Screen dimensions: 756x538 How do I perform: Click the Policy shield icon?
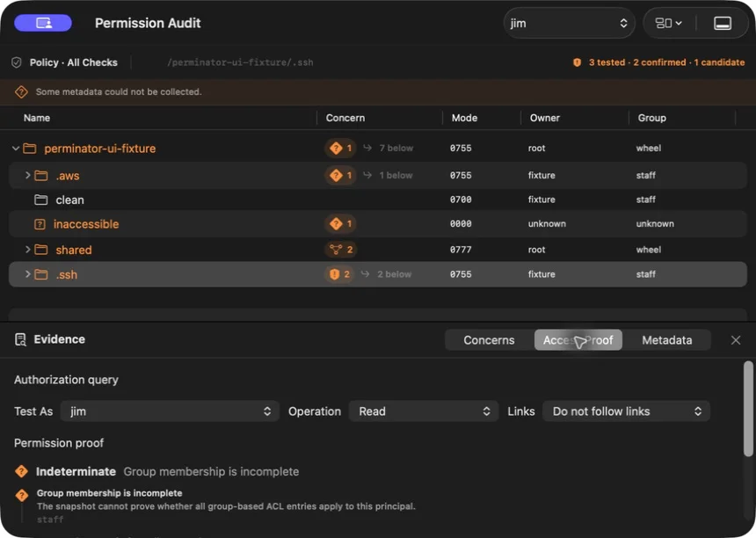(x=17, y=62)
